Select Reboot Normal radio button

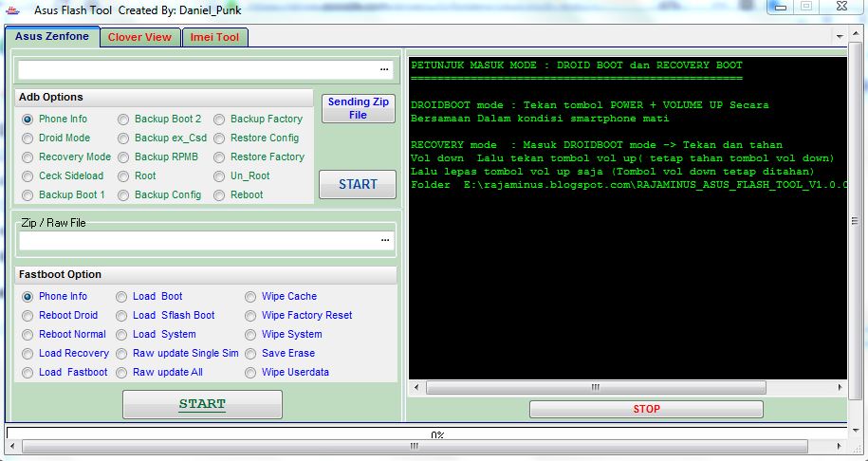(x=28, y=335)
